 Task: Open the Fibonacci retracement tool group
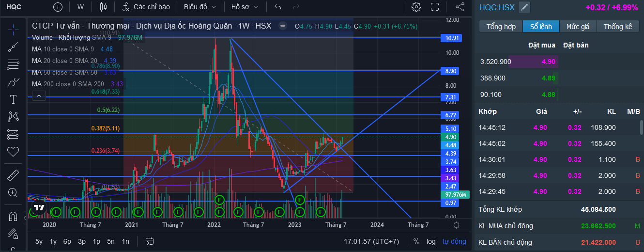pos(13,64)
